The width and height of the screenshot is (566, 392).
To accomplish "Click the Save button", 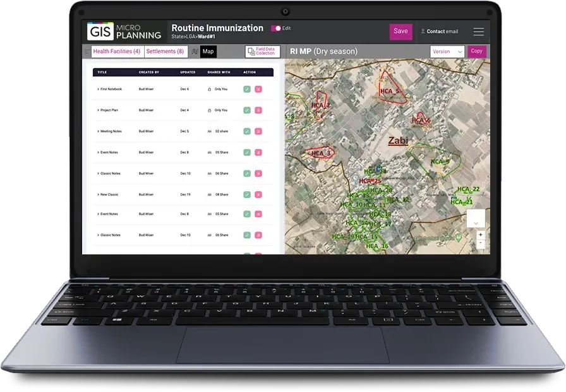I will pyautogui.click(x=400, y=32).
